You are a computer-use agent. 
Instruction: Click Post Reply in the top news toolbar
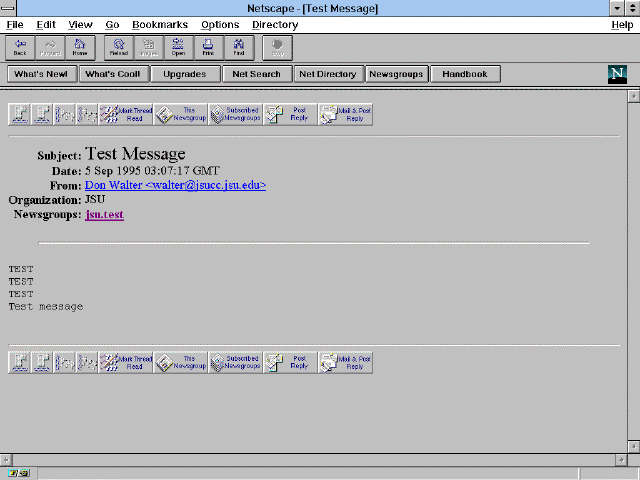tap(290, 114)
